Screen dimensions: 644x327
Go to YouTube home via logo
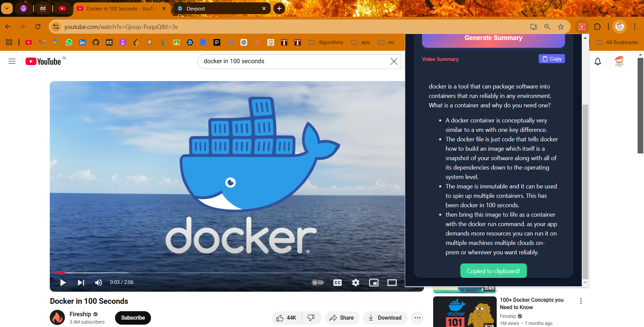[x=43, y=61]
